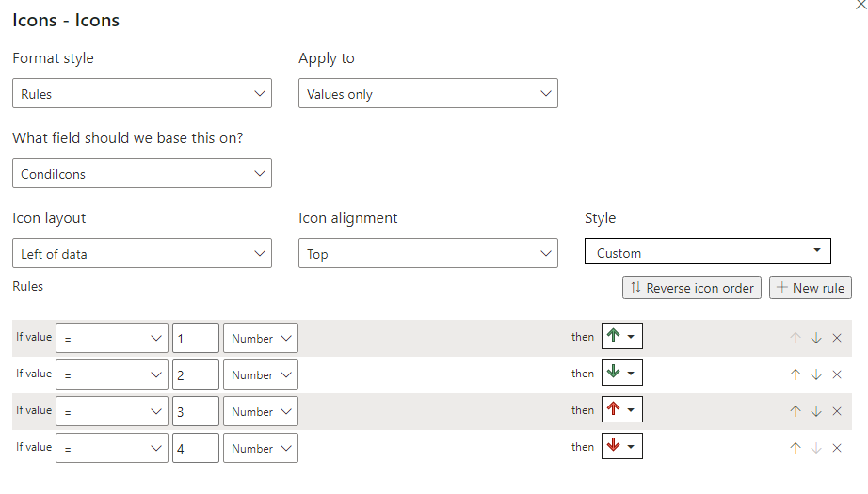Open the Format style dropdown showing Rules
This screenshot has height=494, width=868.
142,93
